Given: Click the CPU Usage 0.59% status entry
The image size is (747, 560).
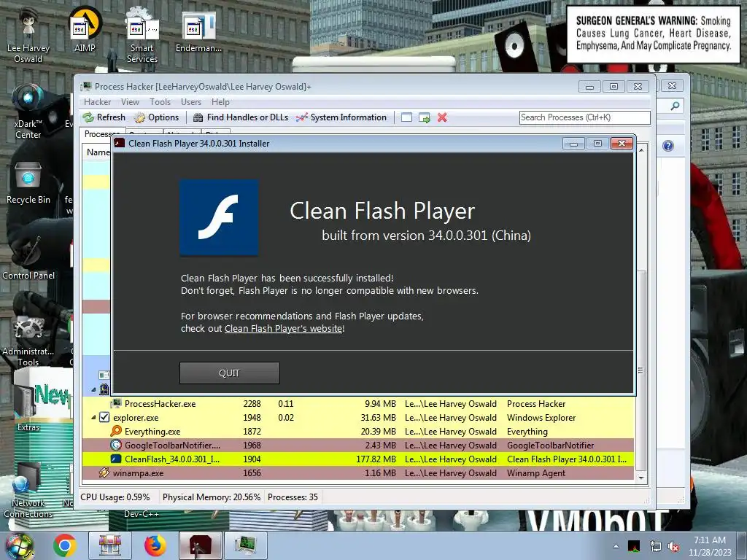Looking at the screenshot, I should 115,497.
